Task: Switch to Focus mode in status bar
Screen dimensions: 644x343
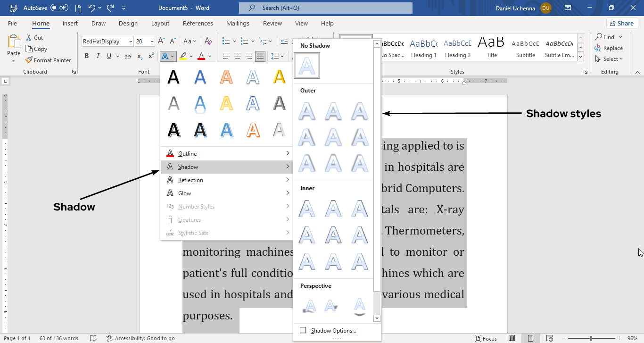Action: pyautogui.click(x=486, y=338)
